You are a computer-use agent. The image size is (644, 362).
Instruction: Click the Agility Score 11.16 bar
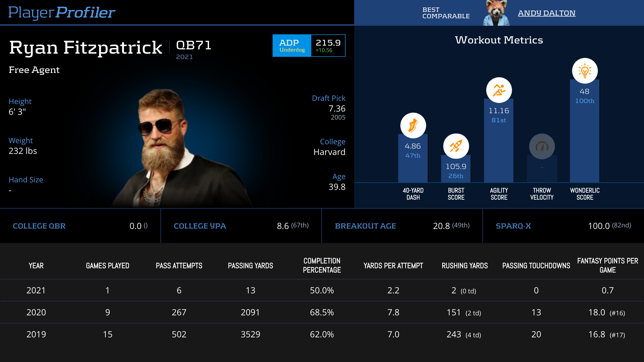[499, 150]
